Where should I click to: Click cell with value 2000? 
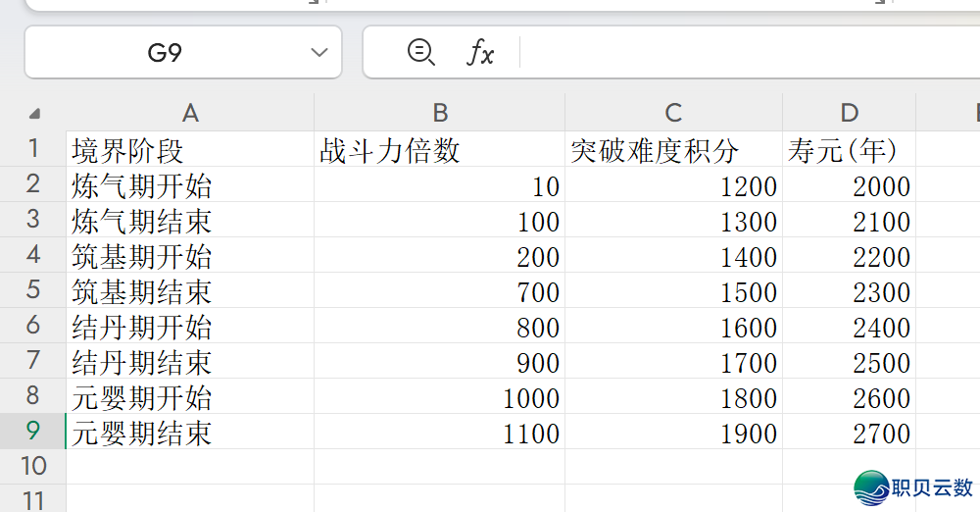pyautogui.click(x=849, y=184)
